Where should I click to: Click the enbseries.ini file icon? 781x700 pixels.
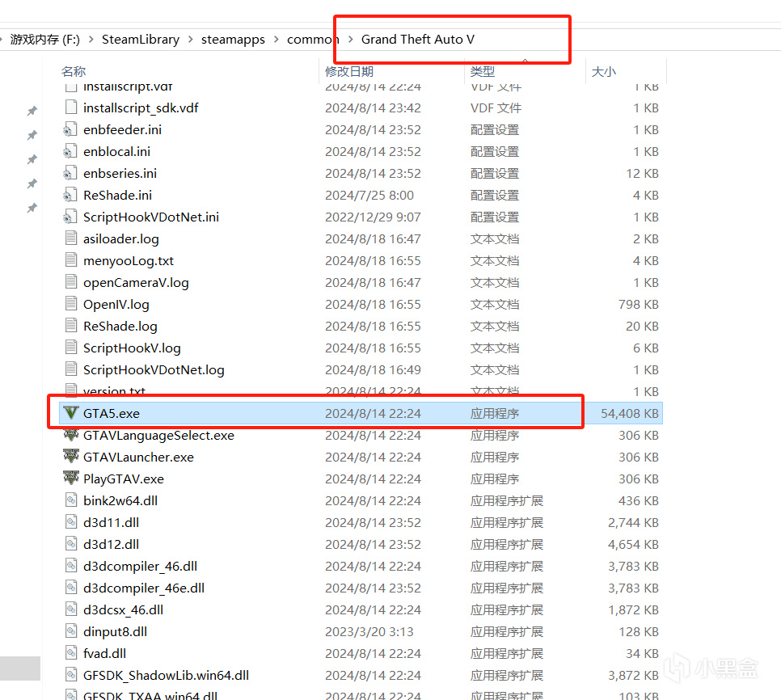click(x=70, y=173)
